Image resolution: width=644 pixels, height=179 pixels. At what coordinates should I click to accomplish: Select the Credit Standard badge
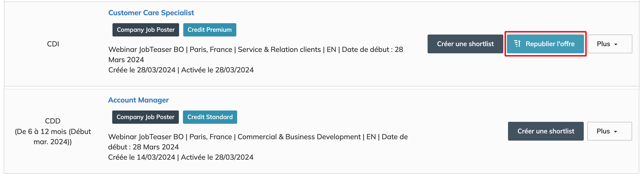(210, 117)
